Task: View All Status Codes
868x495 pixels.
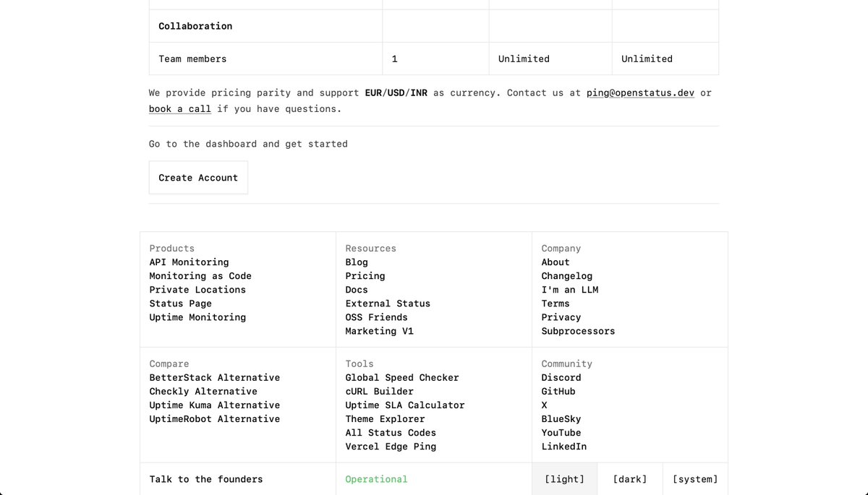Action: [x=391, y=433]
